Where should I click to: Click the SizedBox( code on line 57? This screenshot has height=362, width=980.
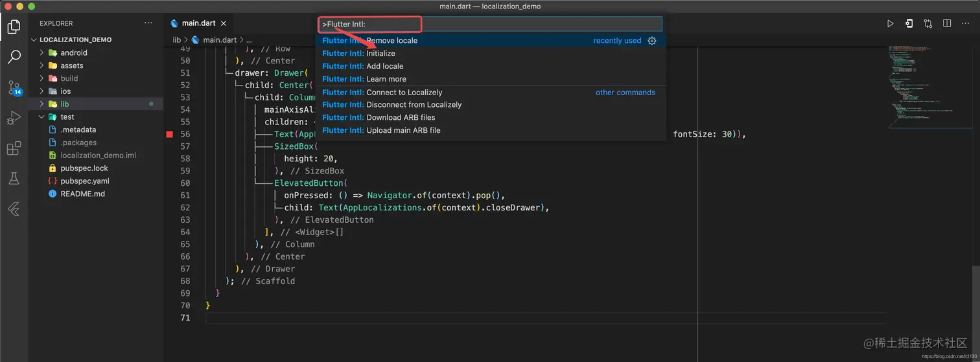[x=296, y=146]
